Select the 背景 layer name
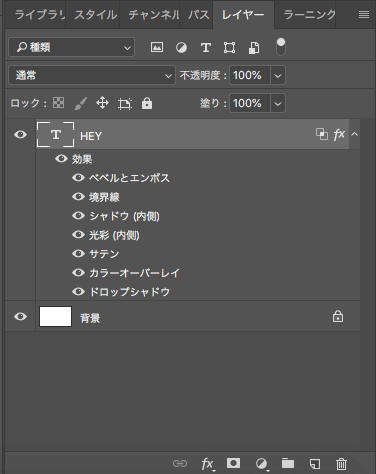 click(90, 318)
